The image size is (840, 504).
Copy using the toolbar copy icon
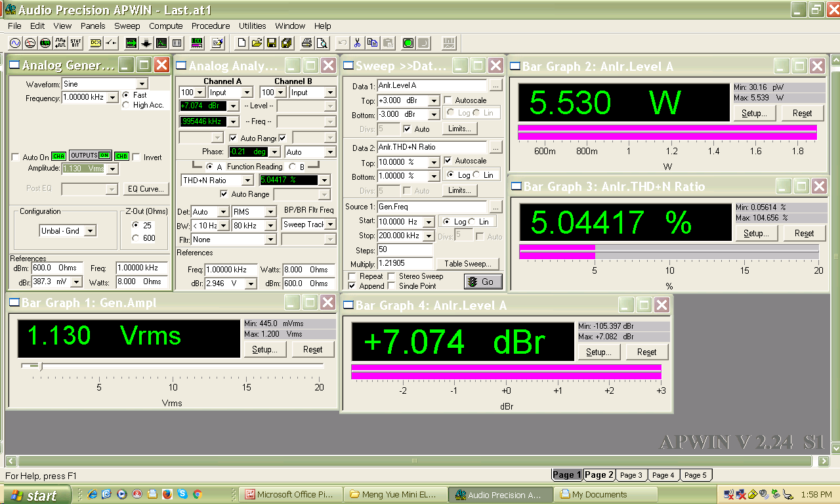point(372,43)
